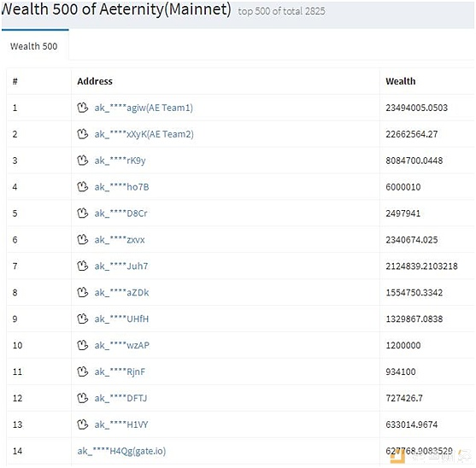Click the icon beside ak_****xXyK(AE Team2)
The width and height of the screenshot is (476, 468).
82,134
